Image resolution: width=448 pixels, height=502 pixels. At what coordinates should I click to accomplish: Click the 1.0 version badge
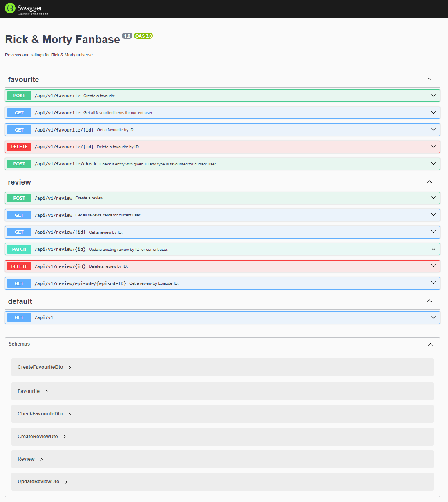pyautogui.click(x=127, y=36)
